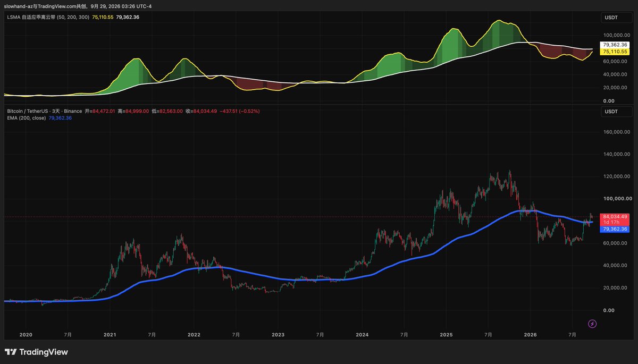Viewport: 638px width, 364px height.
Task: Click the 7月 label between 2020 and 2021
Action: 68,335
